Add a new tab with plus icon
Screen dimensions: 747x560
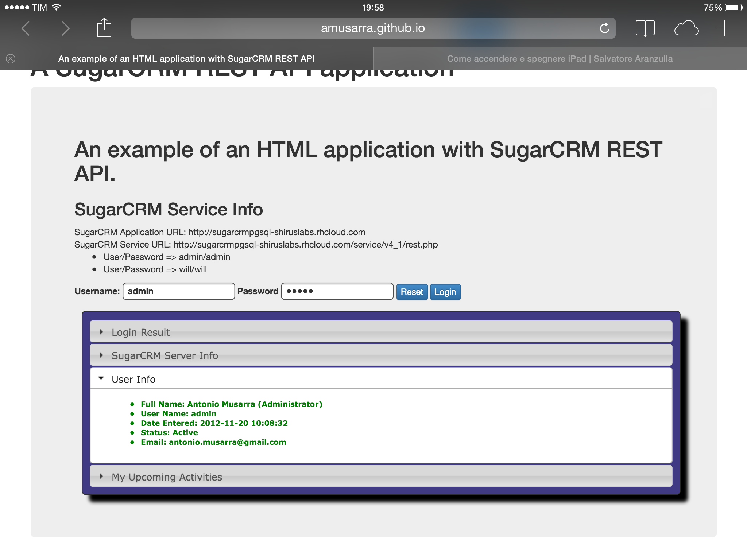point(724,28)
